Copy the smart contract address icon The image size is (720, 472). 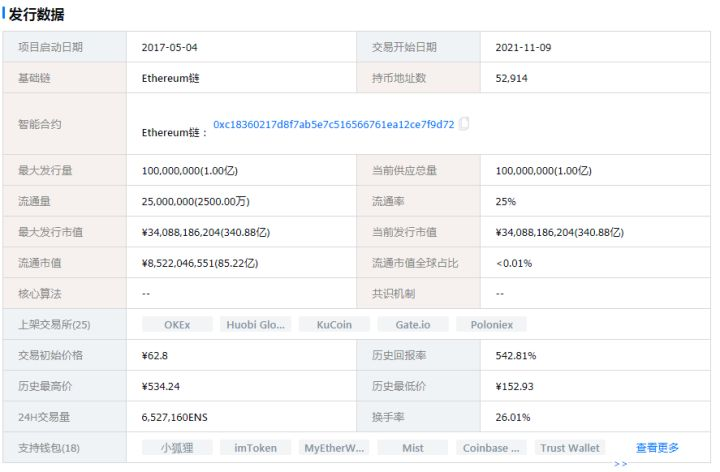[464, 124]
